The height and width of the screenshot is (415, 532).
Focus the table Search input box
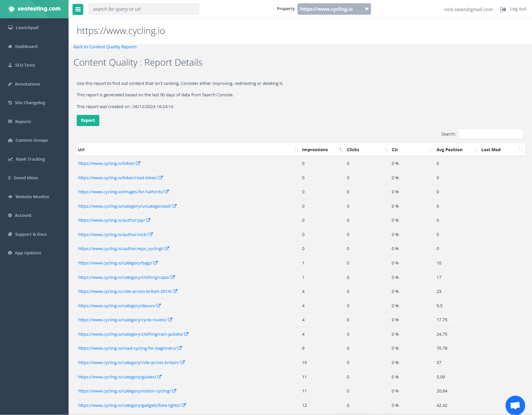point(491,134)
